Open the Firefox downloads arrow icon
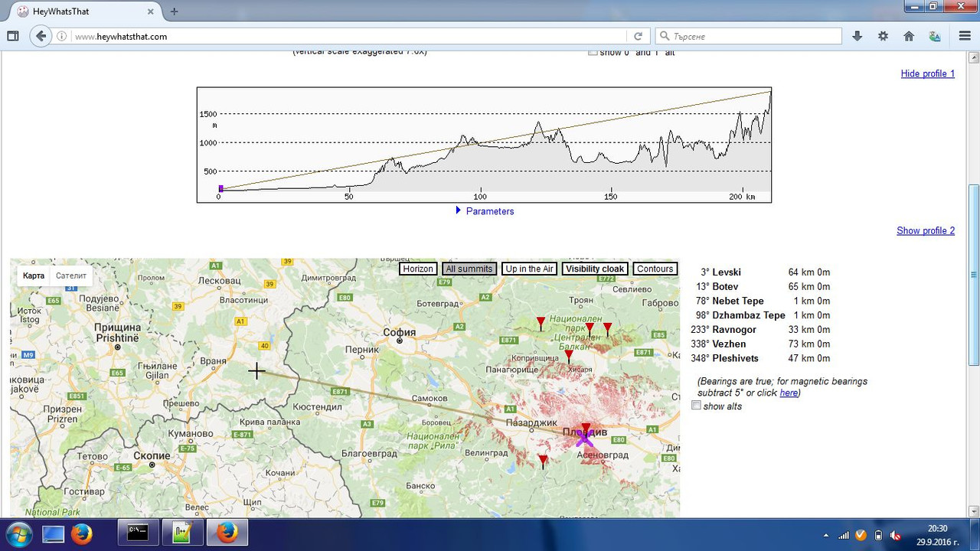 [857, 36]
